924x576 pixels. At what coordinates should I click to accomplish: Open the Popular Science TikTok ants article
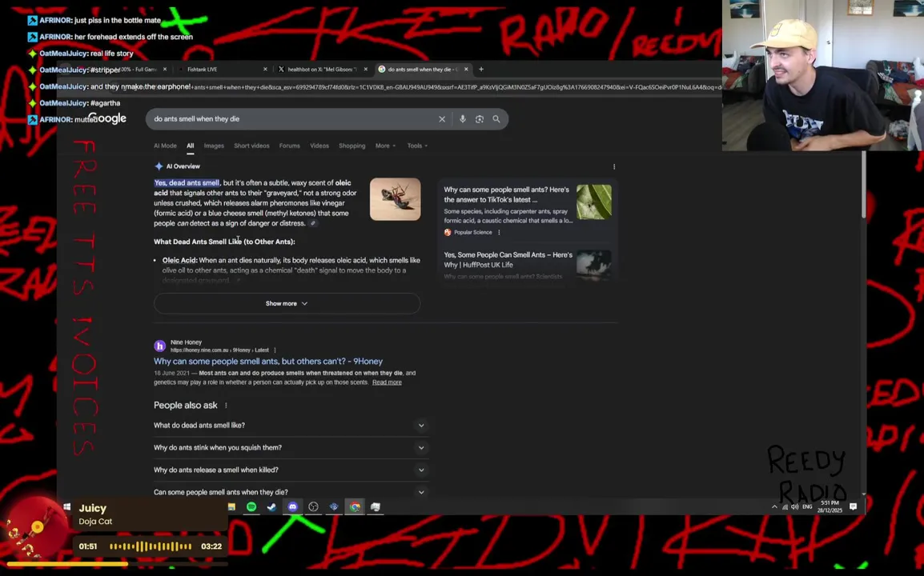[507, 194]
